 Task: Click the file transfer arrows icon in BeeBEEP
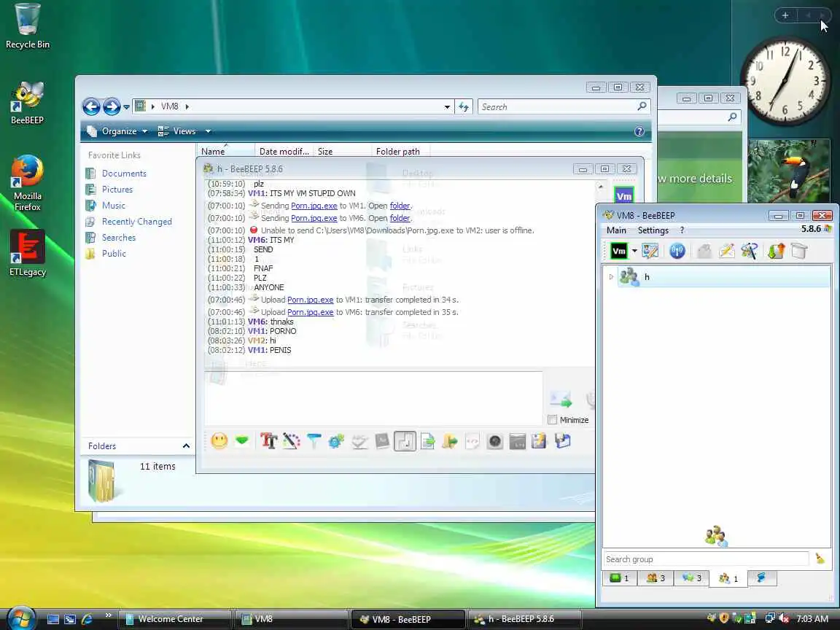click(x=776, y=251)
